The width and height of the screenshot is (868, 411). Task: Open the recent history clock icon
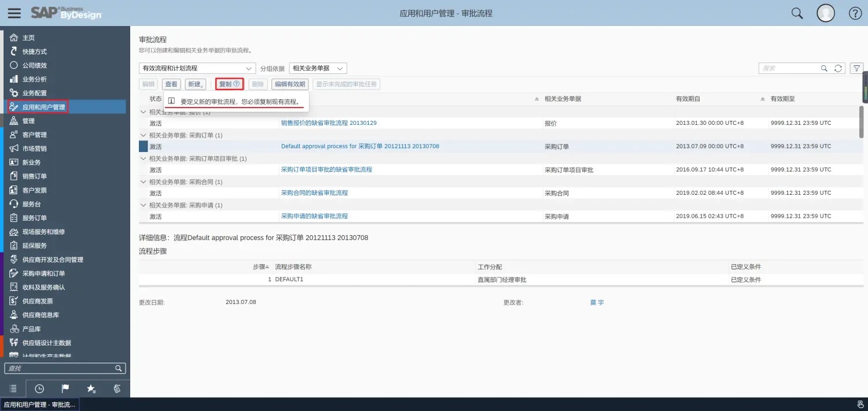[x=39, y=389]
